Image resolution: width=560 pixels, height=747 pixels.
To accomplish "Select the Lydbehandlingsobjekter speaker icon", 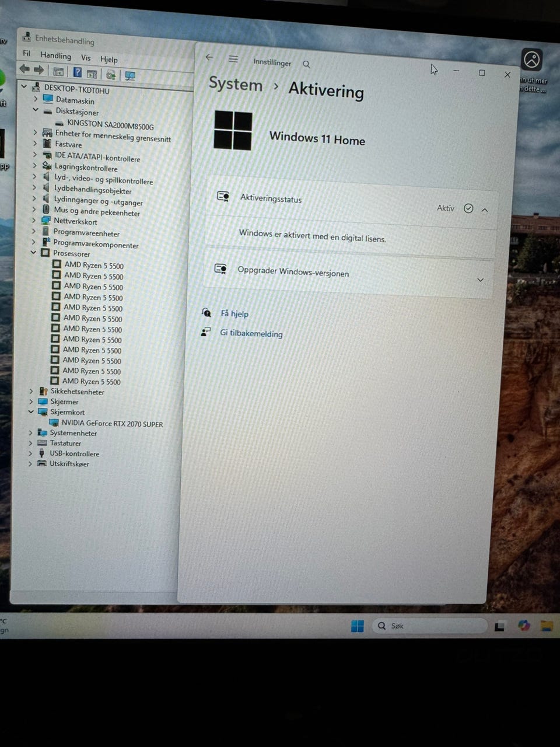I will [46, 189].
